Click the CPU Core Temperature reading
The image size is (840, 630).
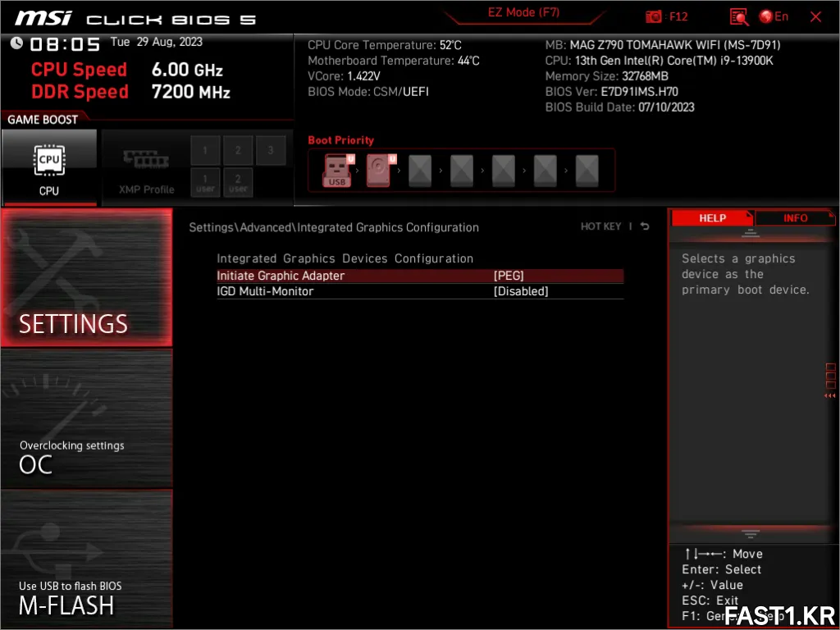click(385, 45)
